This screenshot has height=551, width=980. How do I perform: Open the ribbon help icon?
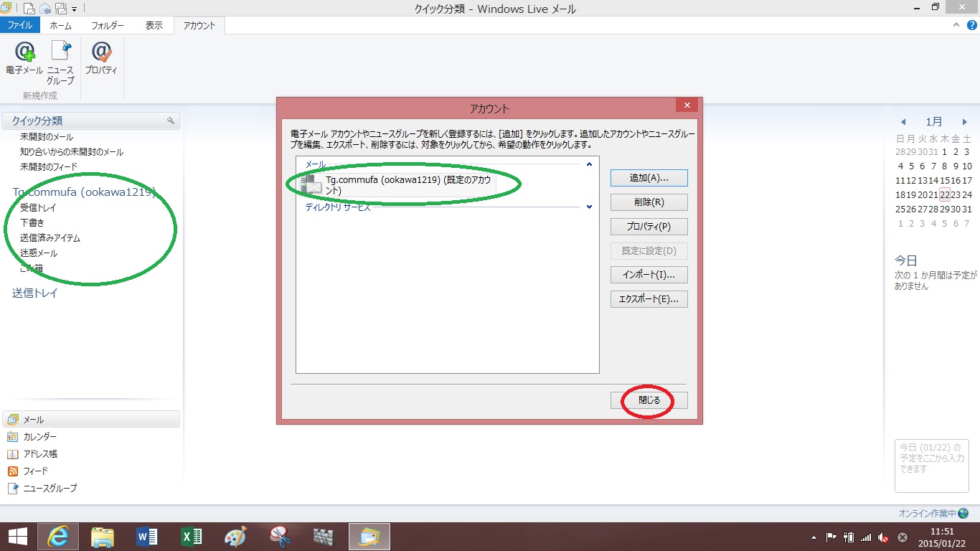click(x=972, y=25)
